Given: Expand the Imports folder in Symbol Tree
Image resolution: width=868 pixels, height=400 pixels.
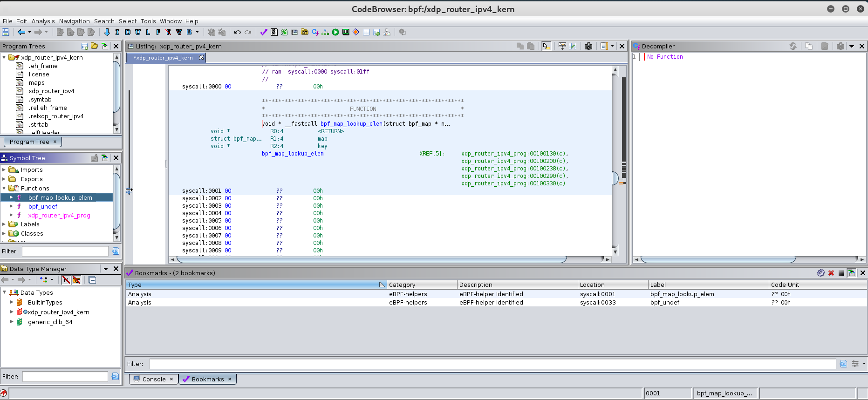Looking at the screenshot, I should (x=4, y=170).
